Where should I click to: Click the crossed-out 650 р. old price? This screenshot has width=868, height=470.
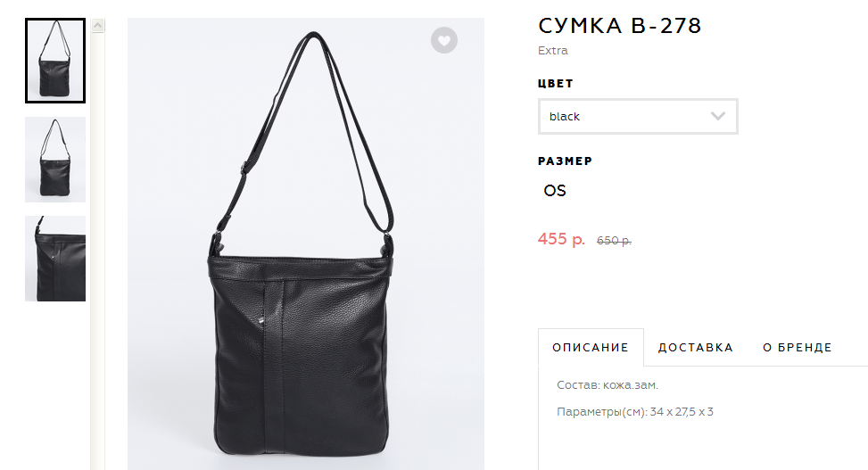614,241
